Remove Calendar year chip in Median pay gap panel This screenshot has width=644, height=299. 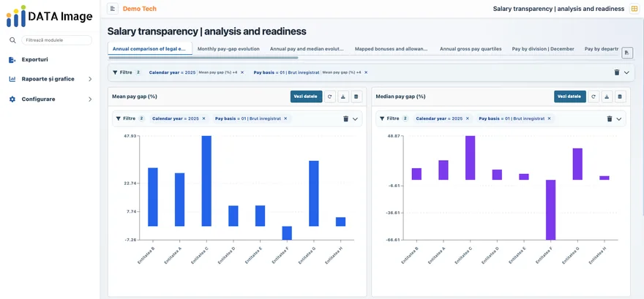point(468,118)
